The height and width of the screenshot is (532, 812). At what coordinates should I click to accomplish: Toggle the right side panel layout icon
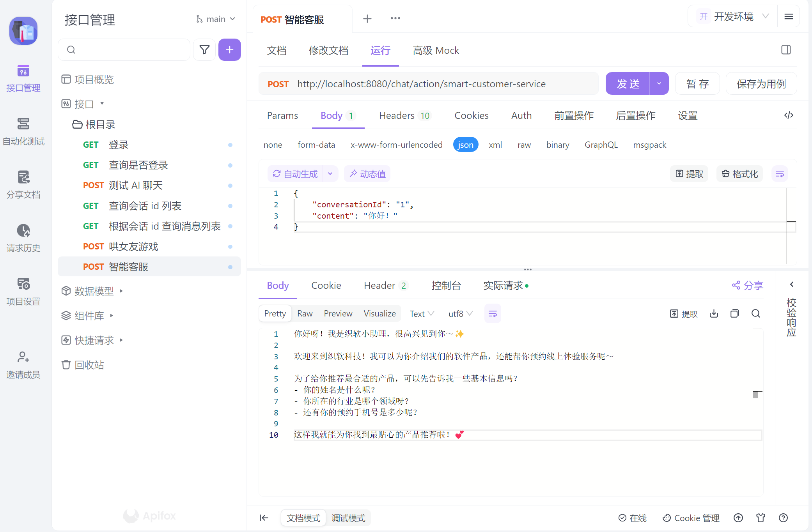(x=786, y=50)
